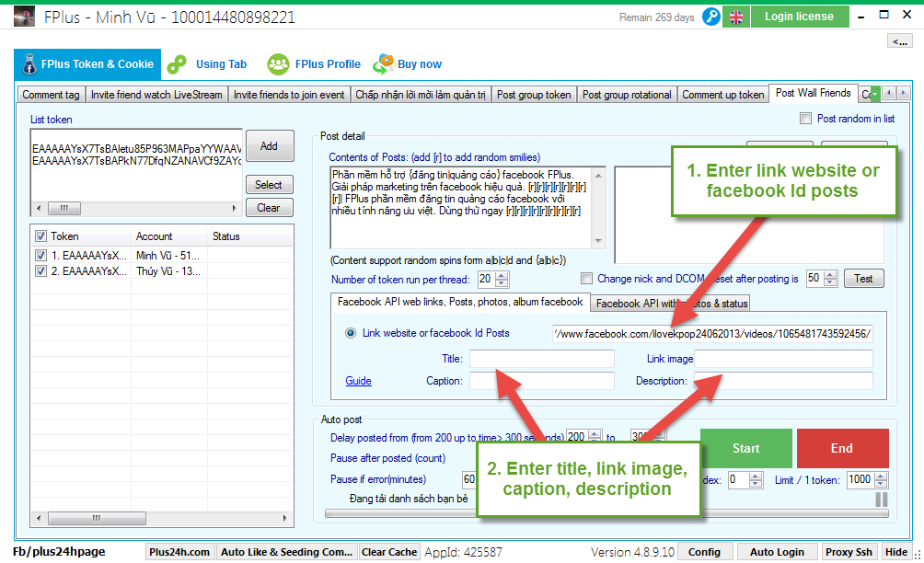
Task: Open FPlus Token & Cookie tab
Action: point(87,64)
